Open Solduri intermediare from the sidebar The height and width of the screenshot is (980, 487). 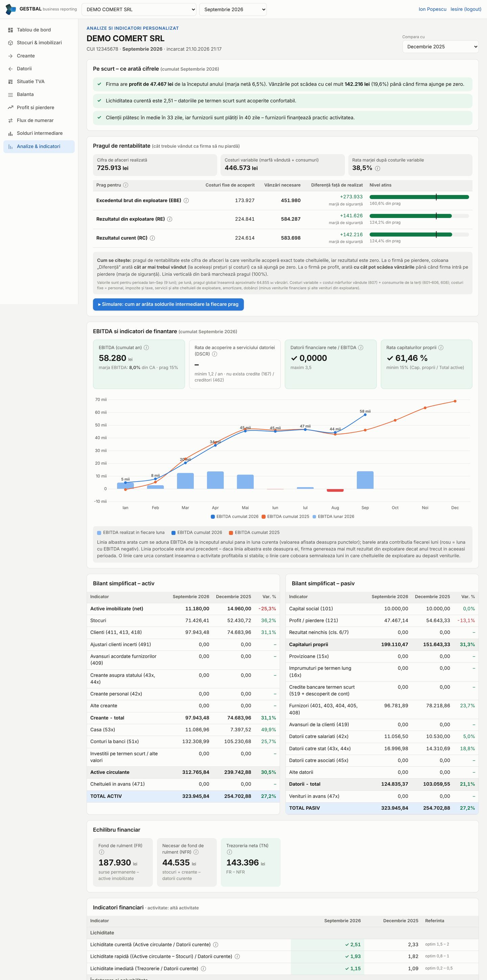tap(39, 133)
